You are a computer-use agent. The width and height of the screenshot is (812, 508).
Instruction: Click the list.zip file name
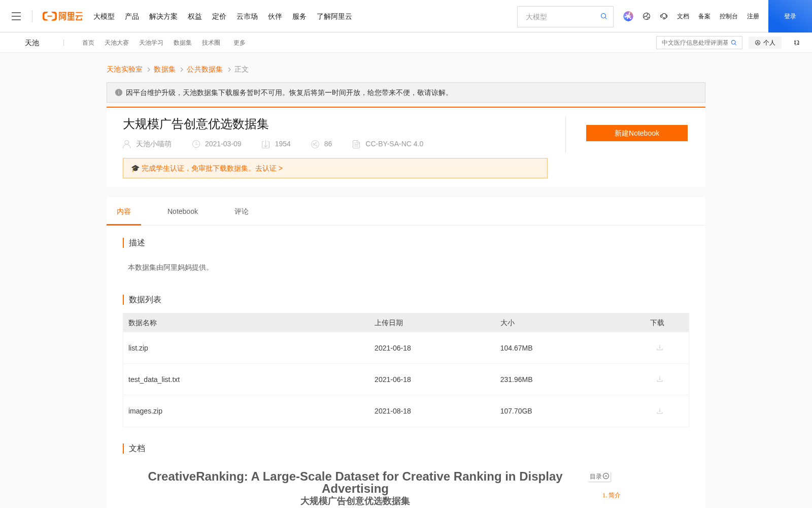[138, 348]
